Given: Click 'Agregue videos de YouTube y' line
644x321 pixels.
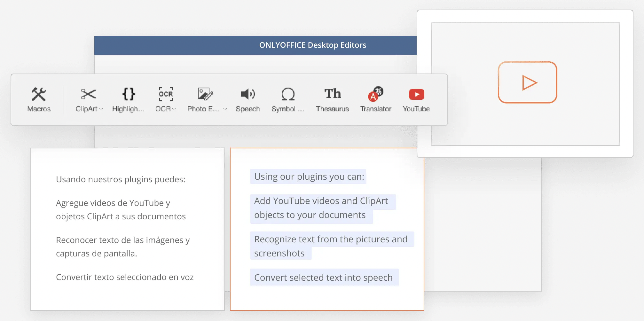Looking at the screenshot, I should [113, 203].
